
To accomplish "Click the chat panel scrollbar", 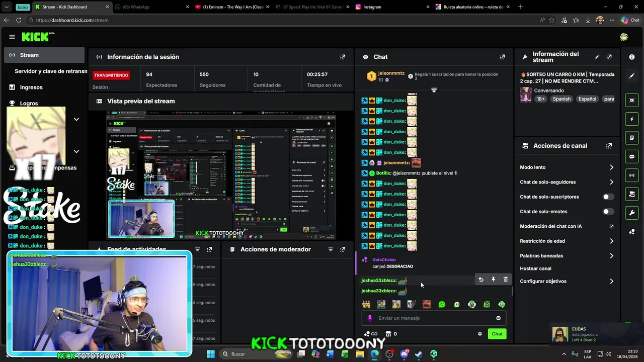I will pyautogui.click(x=513, y=291).
